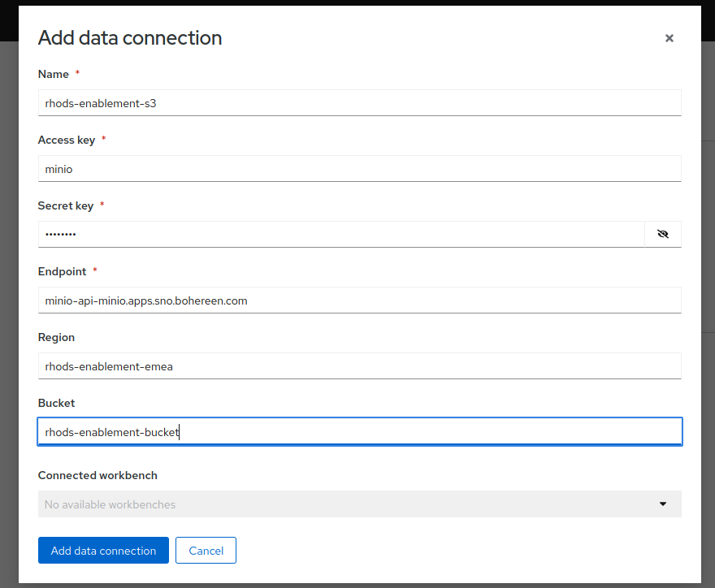The image size is (715, 588).
Task: Click the No available workbenches placeholder text
Action: click(x=110, y=504)
